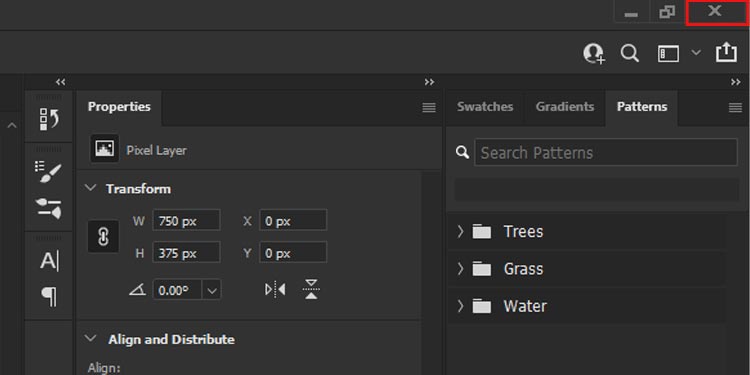Click the Water folder icon
This screenshot has height=375, width=750.
point(482,306)
